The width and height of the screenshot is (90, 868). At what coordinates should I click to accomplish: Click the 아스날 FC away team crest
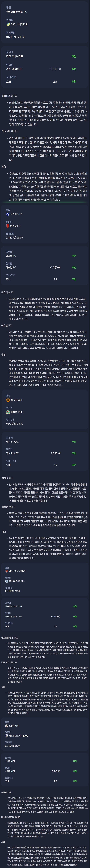pos(7,226)
